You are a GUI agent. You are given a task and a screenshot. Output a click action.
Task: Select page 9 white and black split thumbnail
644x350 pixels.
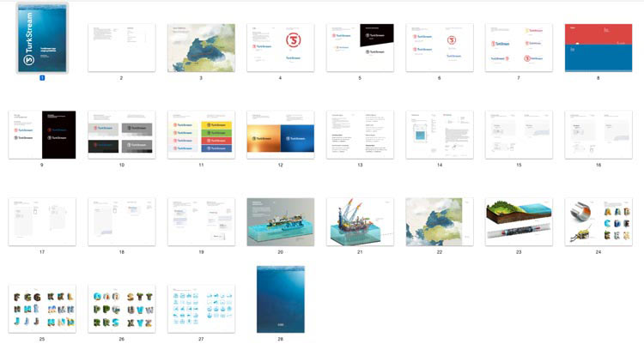tap(42, 135)
